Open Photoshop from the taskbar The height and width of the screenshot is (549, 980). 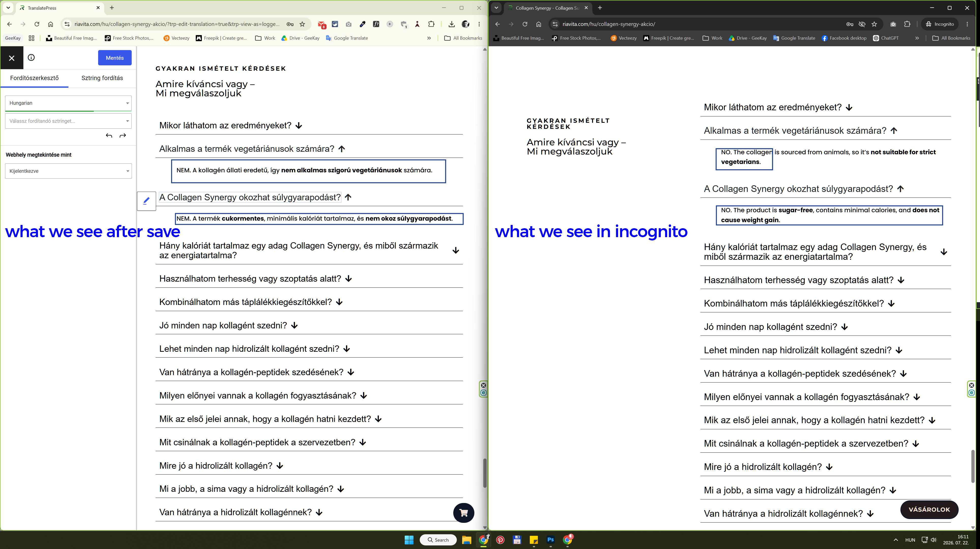(550, 540)
